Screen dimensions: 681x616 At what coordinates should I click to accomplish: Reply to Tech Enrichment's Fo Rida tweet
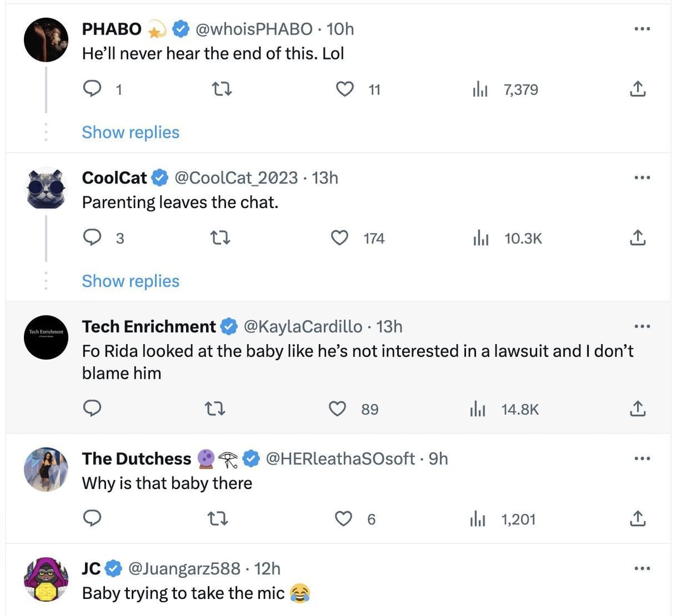93,409
